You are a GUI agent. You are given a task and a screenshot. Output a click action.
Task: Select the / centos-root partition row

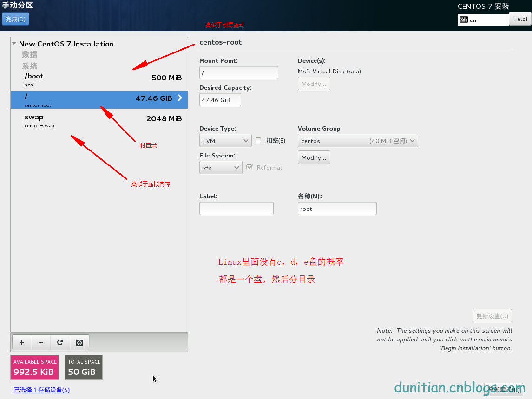(x=99, y=100)
